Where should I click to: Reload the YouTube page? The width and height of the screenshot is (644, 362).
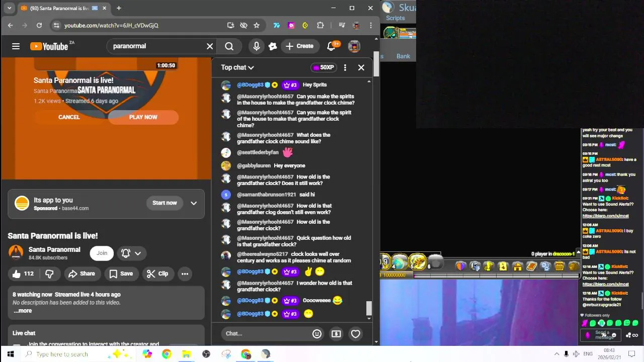[39, 25]
